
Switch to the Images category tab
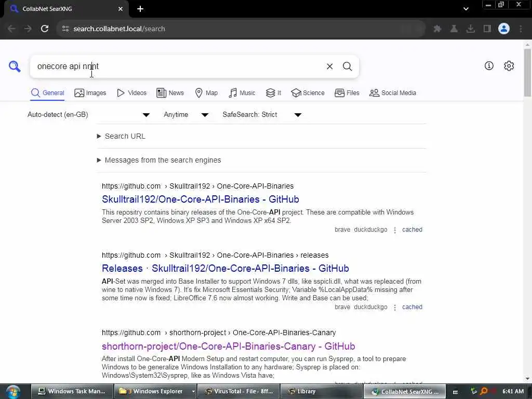click(90, 92)
